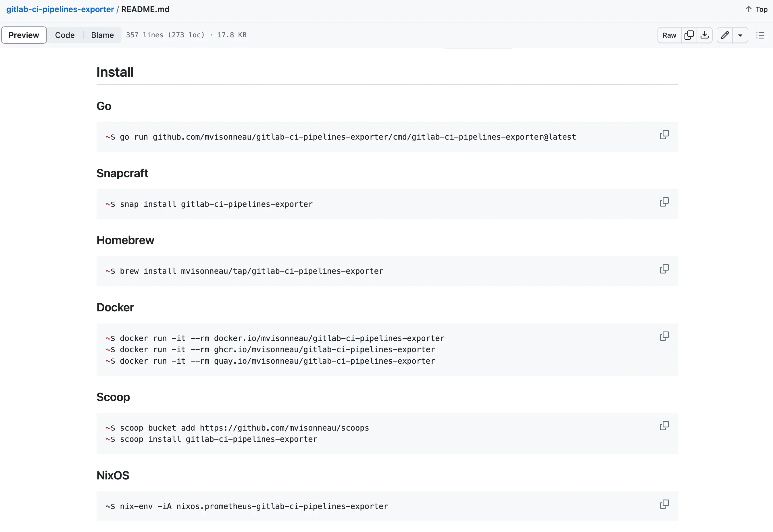Switch to the Code tab

pos(65,35)
